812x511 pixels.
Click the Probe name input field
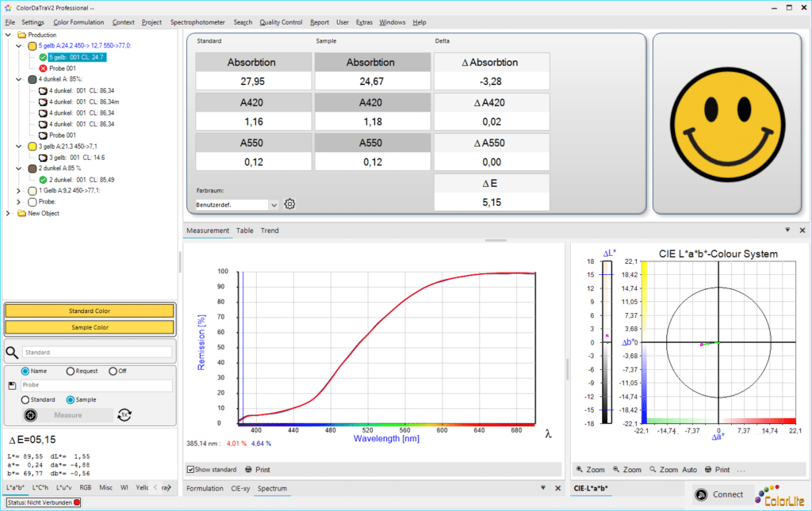[97, 385]
